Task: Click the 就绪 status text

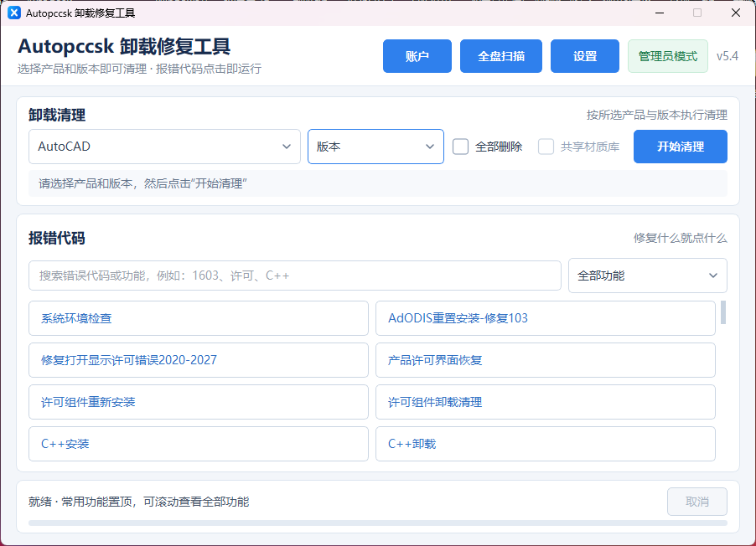Action: pyautogui.click(x=138, y=502)
